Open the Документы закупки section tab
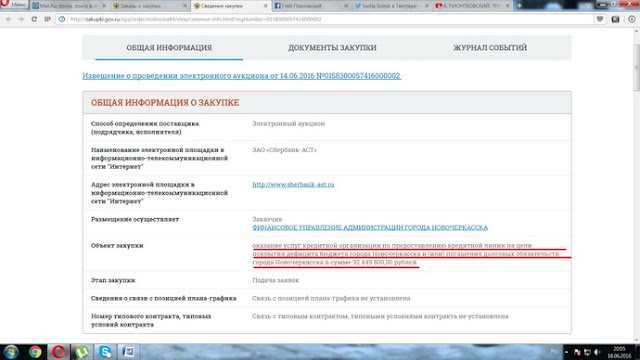The height and width of the screenshot is (360, 640). (x=332, y=48)
